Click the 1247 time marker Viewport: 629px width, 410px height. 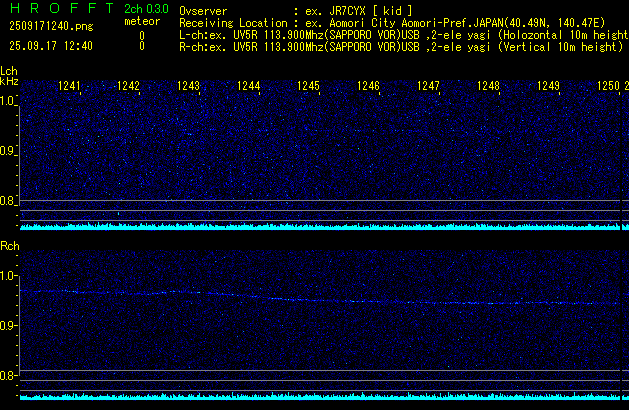coord(428,86)
